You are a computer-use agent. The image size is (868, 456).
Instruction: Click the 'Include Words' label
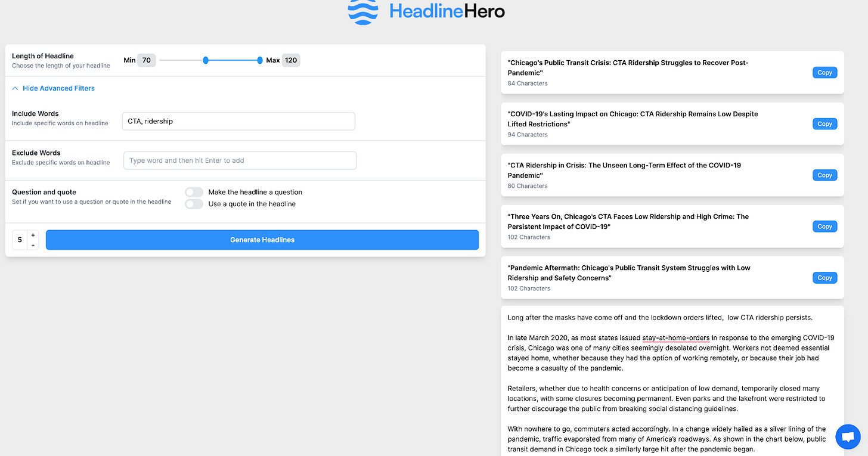pos(35,113)
